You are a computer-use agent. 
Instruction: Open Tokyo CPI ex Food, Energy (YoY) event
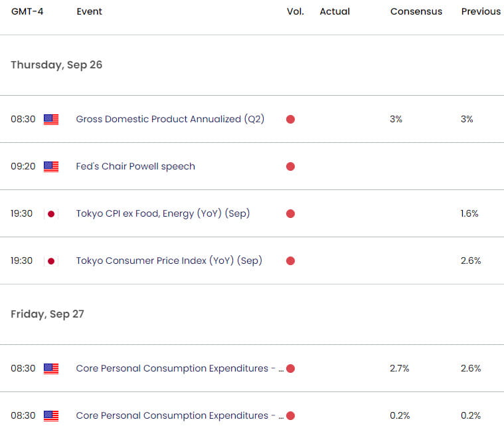coord(163,213)
